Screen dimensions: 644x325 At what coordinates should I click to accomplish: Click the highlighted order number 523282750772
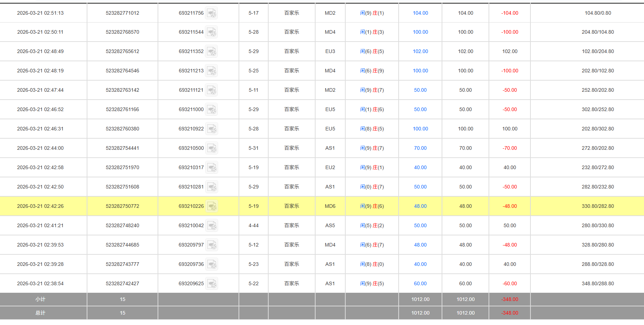pyautogui.click(x=122, y=206)
